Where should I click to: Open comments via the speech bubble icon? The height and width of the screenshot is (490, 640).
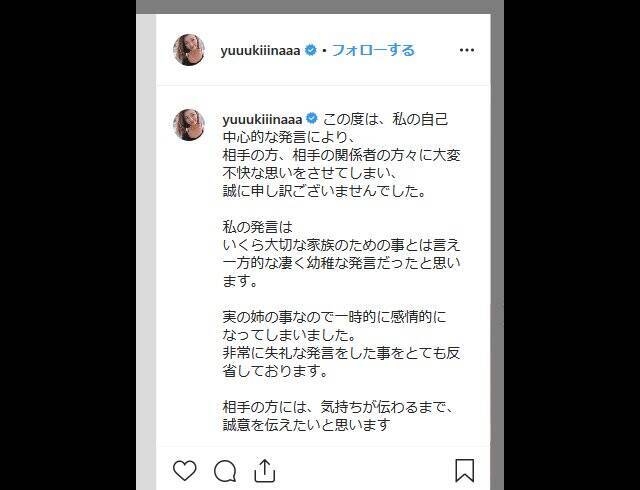pyautogui.click(x=225, y=472)
